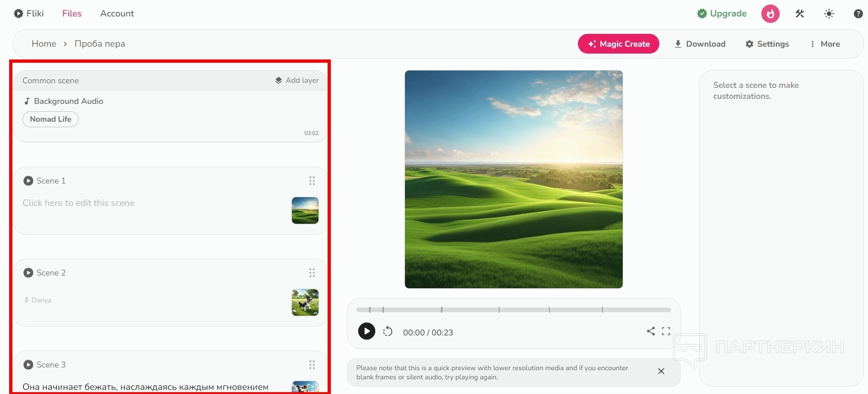Click the Scene 3 Russian text

pyautogui.click(x=146, y=387)
